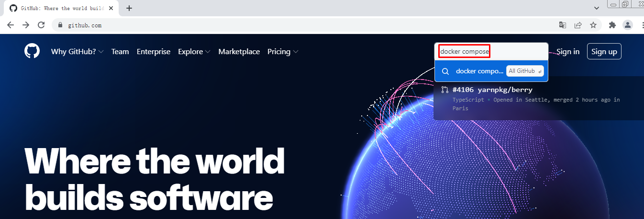Click the search magnifier icon in suggestion
The width and height of the screenshot is (644, 219).
point(445,71)
